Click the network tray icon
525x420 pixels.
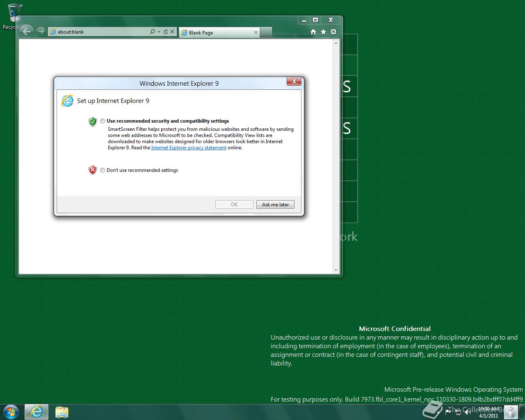[458, 412]
